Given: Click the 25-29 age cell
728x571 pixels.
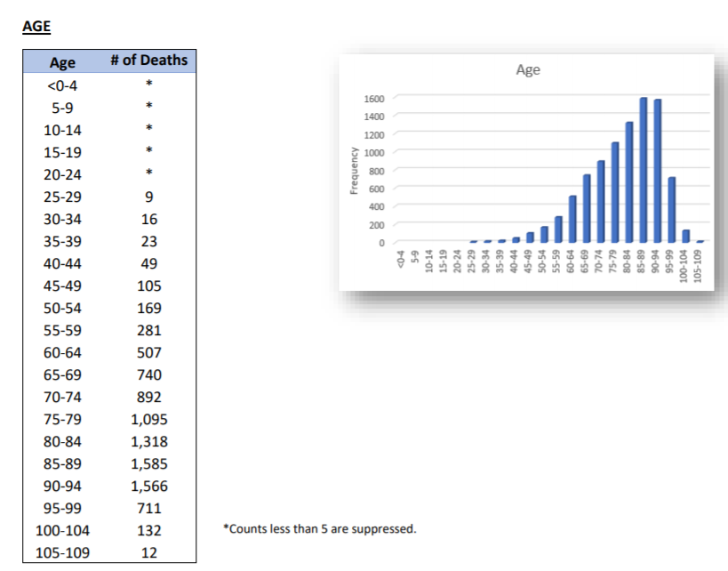Looking at the screenshot, I should tap(62, 197).
